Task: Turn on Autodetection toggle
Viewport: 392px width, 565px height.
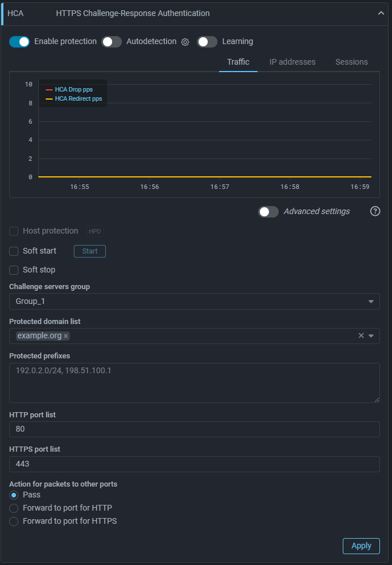Action: (112, 42)
